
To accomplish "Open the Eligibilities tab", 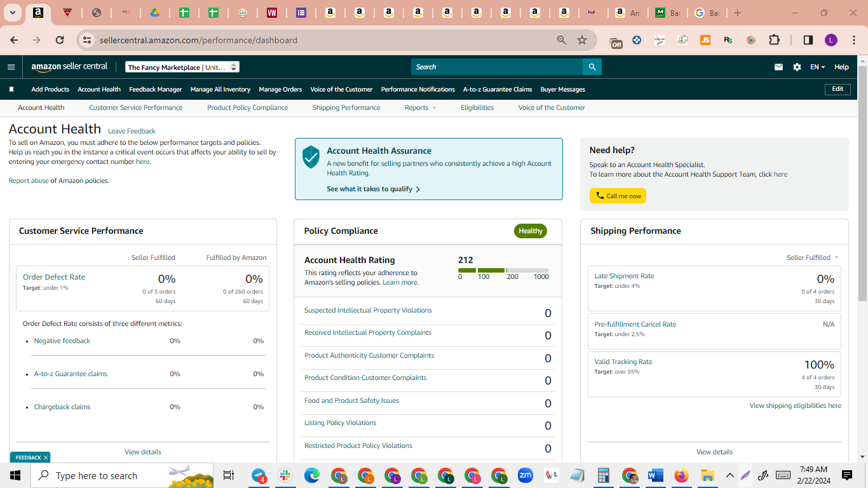I will [x=477, y=108].
